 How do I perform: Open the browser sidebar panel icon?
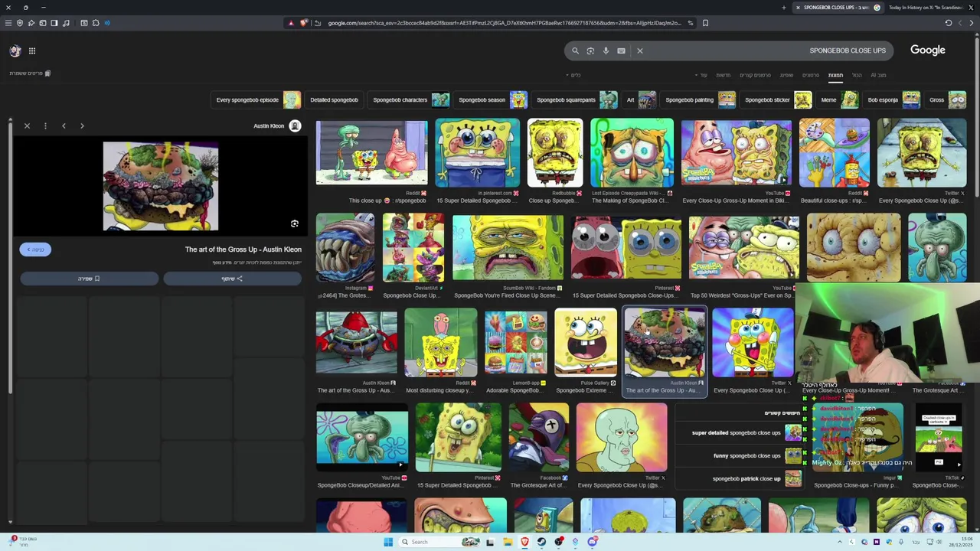(54, 23)
